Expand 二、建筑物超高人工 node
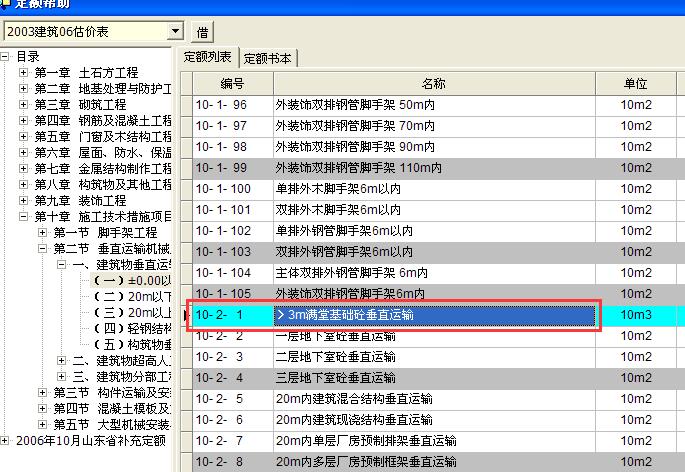 point(62,361)
